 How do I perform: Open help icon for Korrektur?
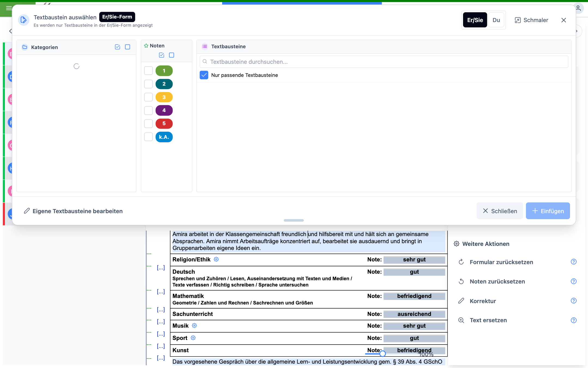(574, 301)
